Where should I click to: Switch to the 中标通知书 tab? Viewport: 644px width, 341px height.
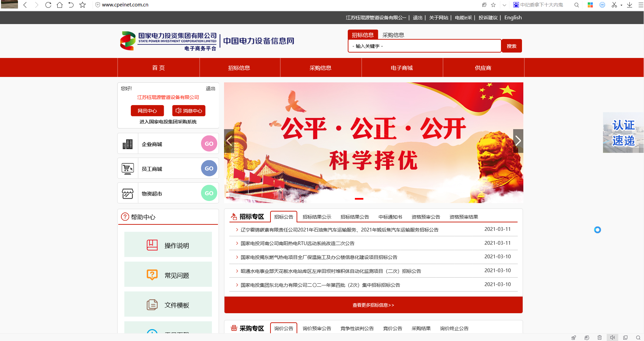tap(390, 217)
